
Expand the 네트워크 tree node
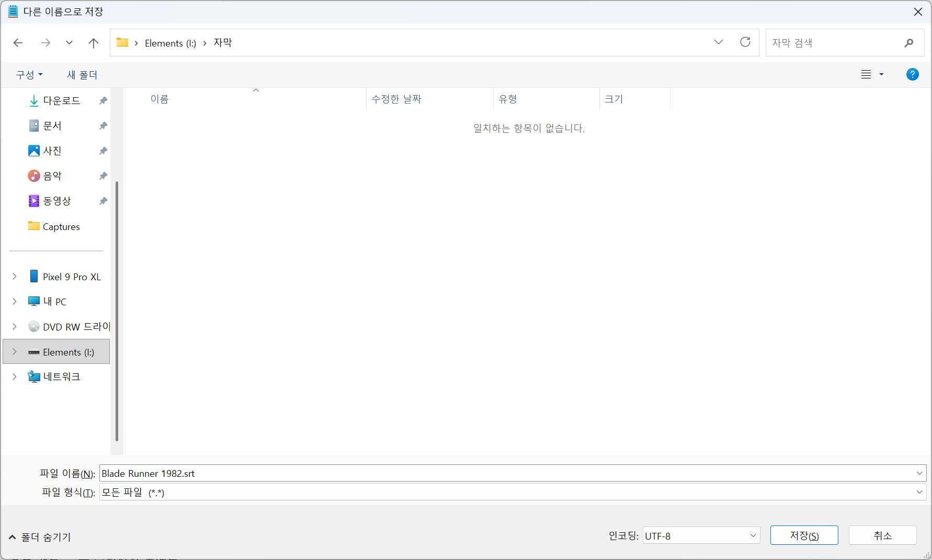15,376
